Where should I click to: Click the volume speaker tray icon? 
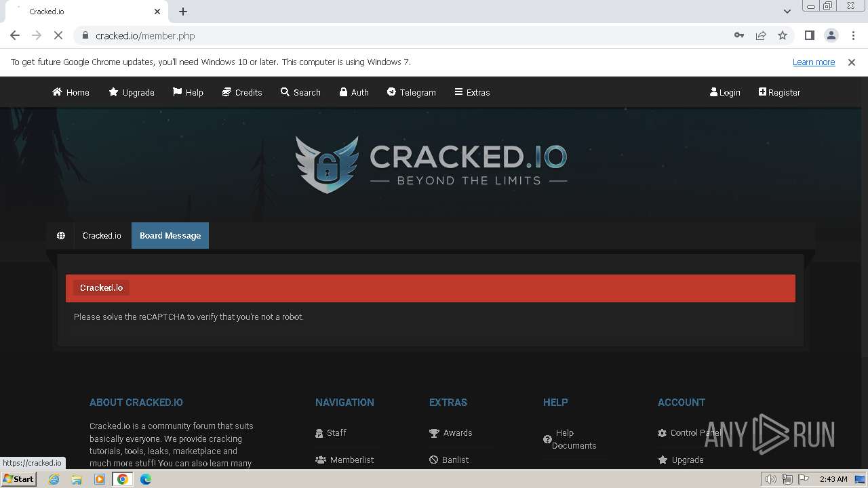(771, 479)
